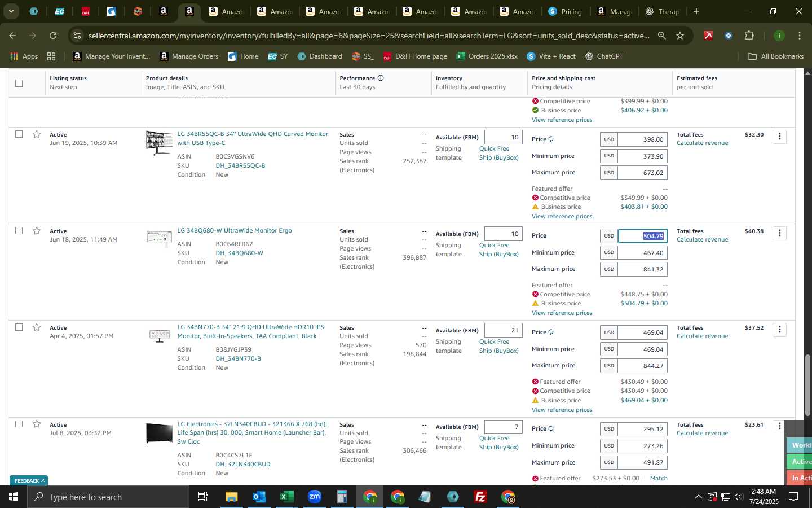Open All Bookmarks folder
The width and height of the screenshot is (812, 508).
pyautogui.click(x=775, y=56)
